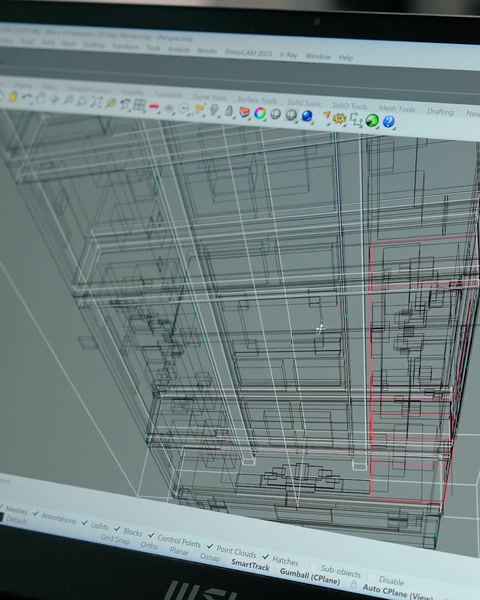Uncheck the Point Clouds filter checkbox
The width and height of the screenshot is (480, 600).
click(210, 546)
